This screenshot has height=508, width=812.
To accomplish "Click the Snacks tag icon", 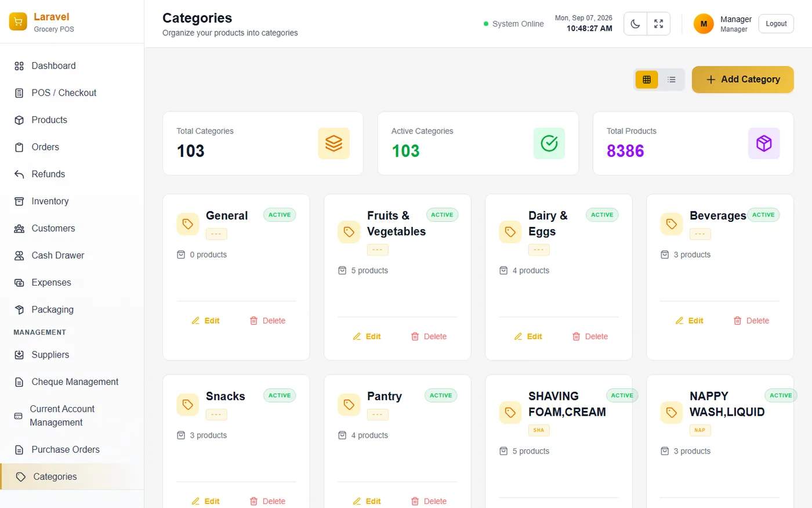I will [x=188, y=405].
